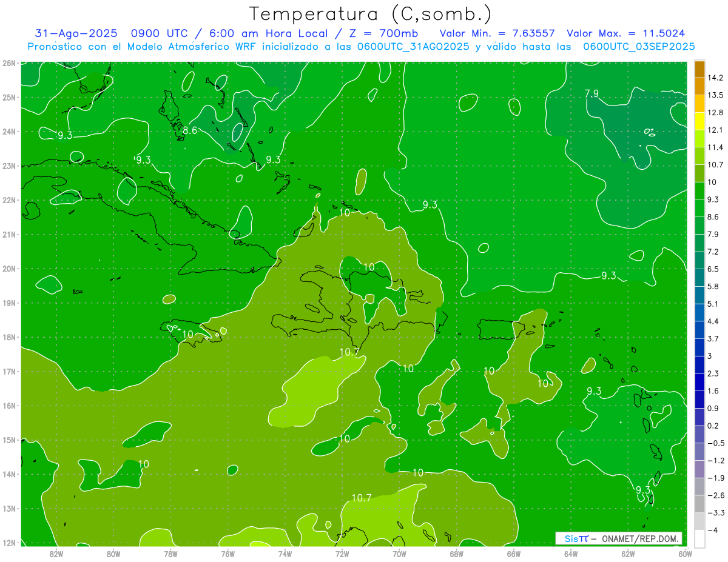The height and width of the screenshot is (562, 728).
Task: Click the 62W longitude axis label
Action: (x=628, y=554)
